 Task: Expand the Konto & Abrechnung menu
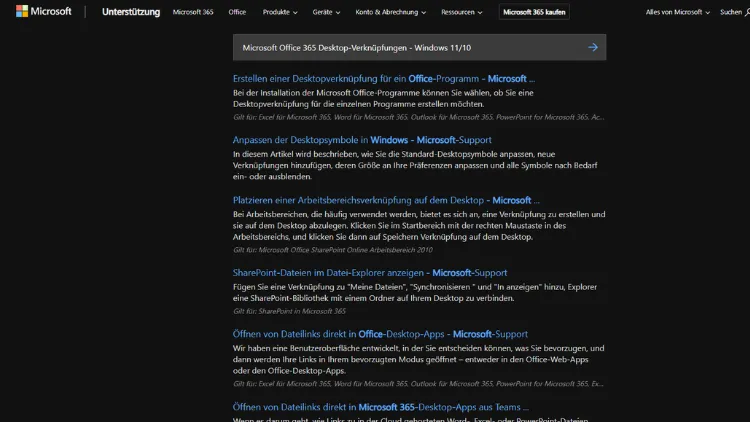click(x=390, y=12)
